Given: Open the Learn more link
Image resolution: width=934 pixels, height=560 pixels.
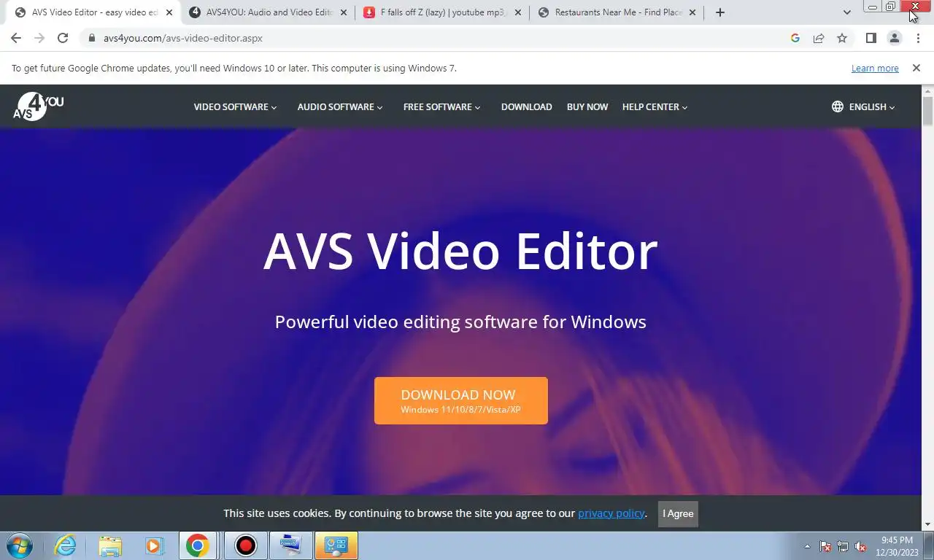Looking at the screenshot, I should (875, 69).
